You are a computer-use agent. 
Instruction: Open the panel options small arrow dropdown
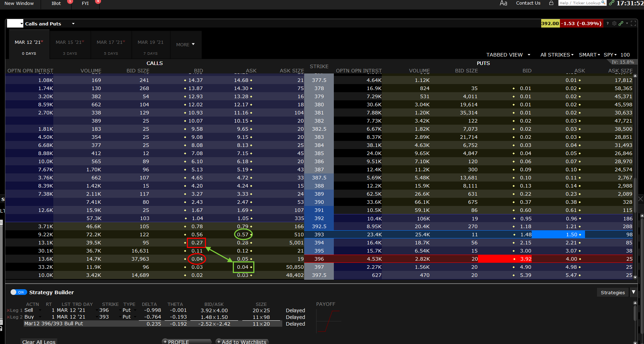click(627, 23)
